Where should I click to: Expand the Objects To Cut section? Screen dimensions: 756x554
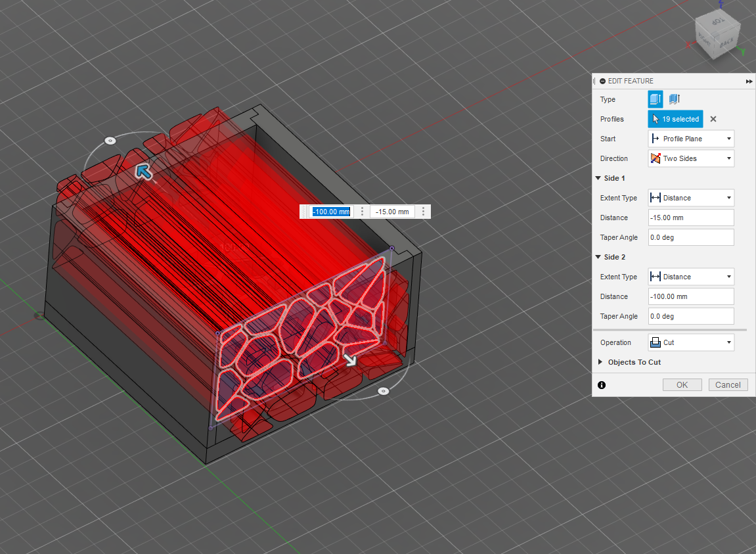pyautogui.click(x=600, y=361)
